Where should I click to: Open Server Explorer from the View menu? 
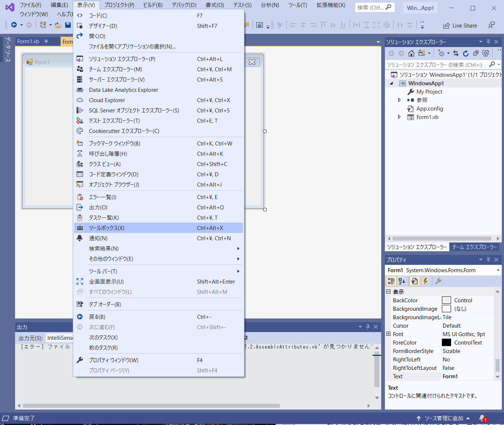(x=158, y=79)
